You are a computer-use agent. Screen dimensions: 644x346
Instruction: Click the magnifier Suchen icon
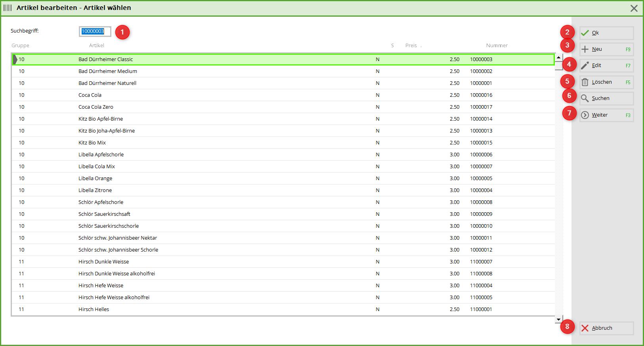pyautogui.click(x=585, y=98)
